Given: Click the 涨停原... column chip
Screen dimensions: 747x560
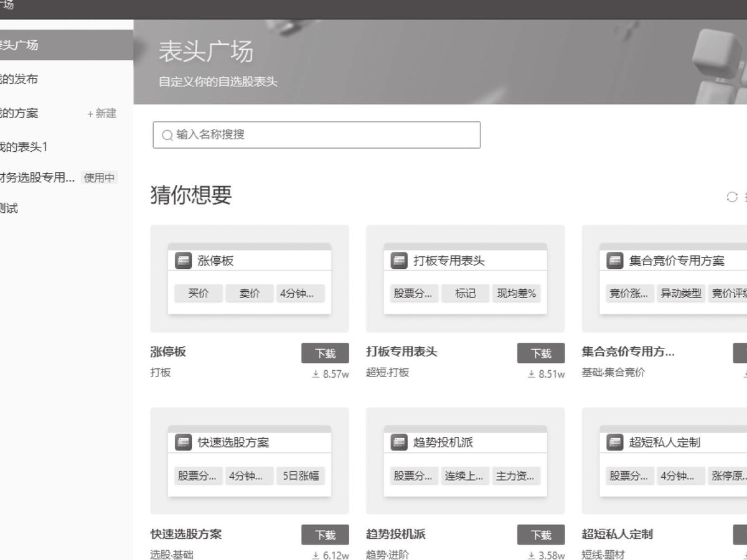Looking at the screenshot, I should click(728, 476).
